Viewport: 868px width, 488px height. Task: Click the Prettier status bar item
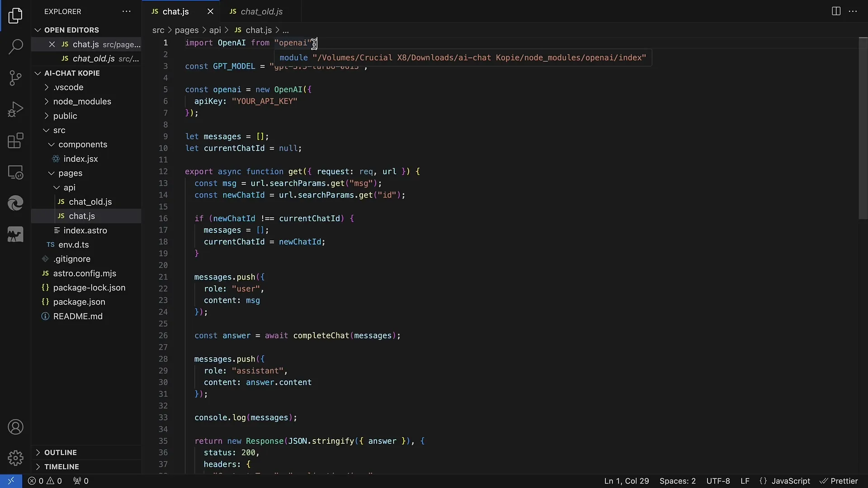839,481
